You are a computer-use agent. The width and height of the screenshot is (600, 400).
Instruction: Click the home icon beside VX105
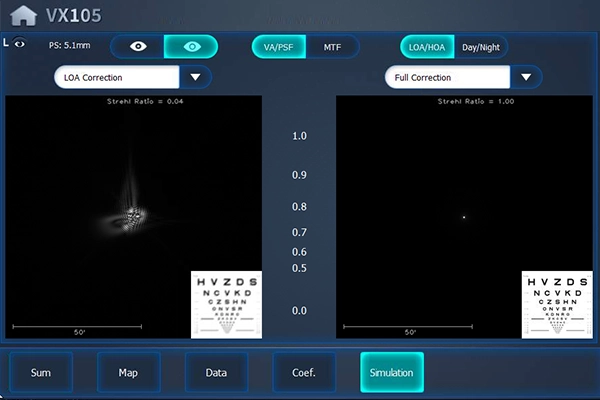click(22, 16)
